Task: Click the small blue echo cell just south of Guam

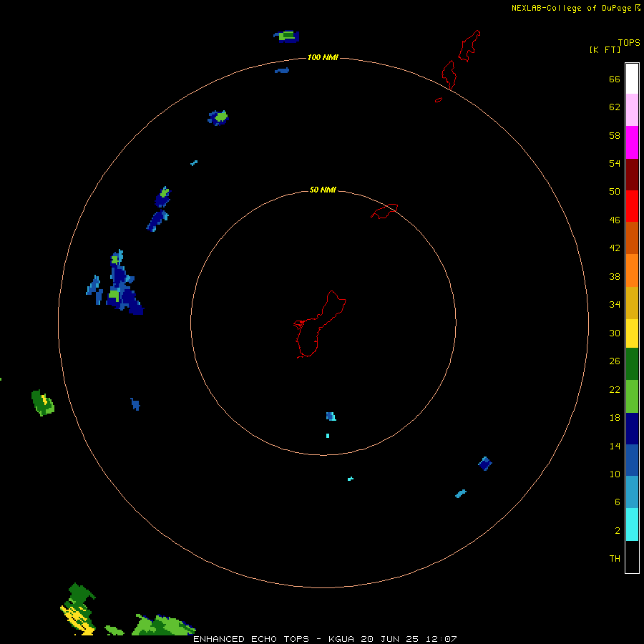Action: (x=331, y=416)
